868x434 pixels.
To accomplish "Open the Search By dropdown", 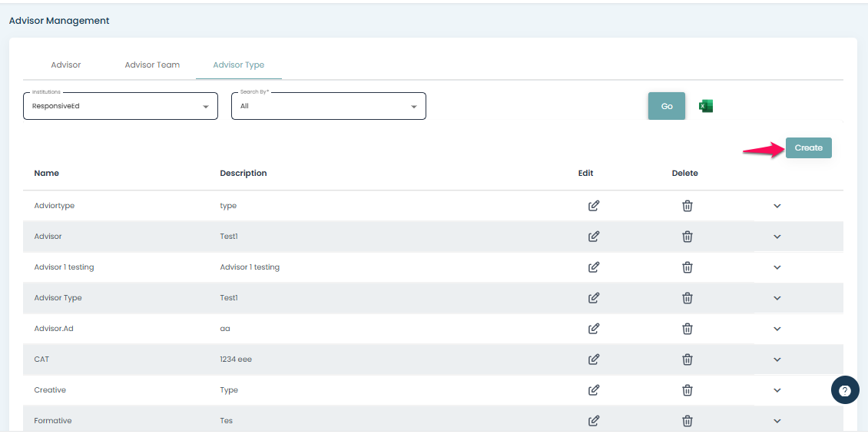I will tap(328, 106).
